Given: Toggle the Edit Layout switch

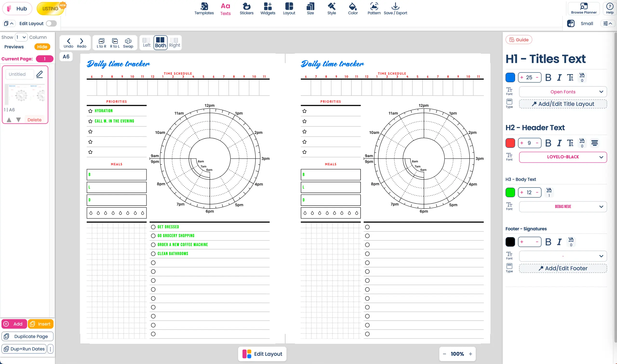Looking at the screenshot, I should coord(51,24).
